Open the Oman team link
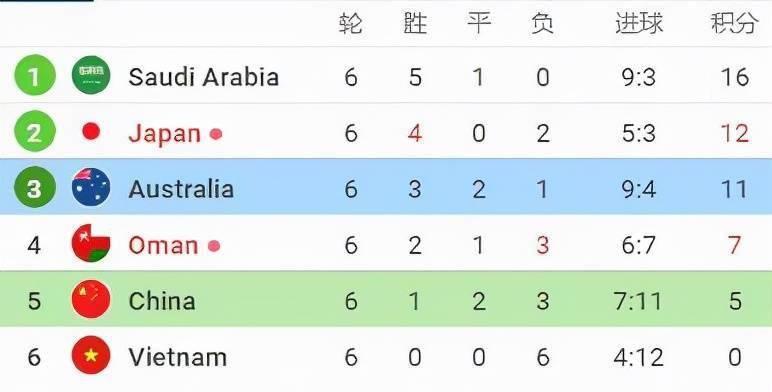The image size is (772, 392). [x=163, y=245]
